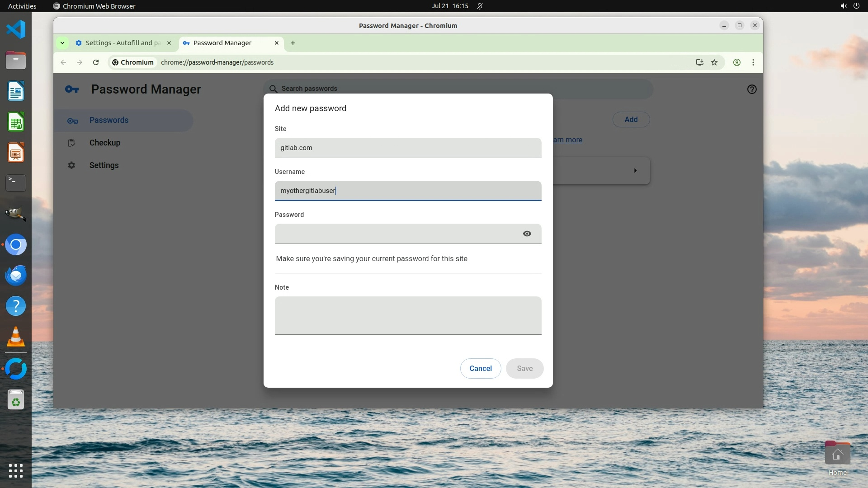
Task: Click the Password input field
Action: tap(393, 234)
